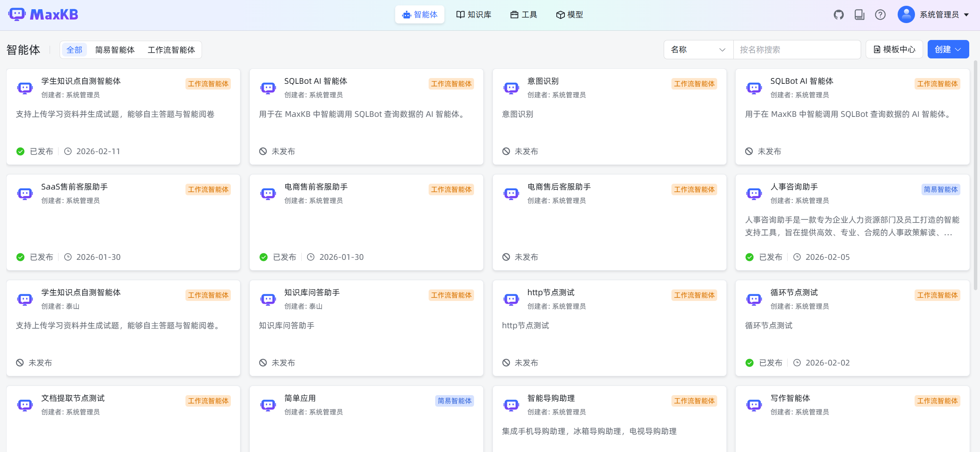Click robot icon on 简单应用 card

[x=268, y=405]
